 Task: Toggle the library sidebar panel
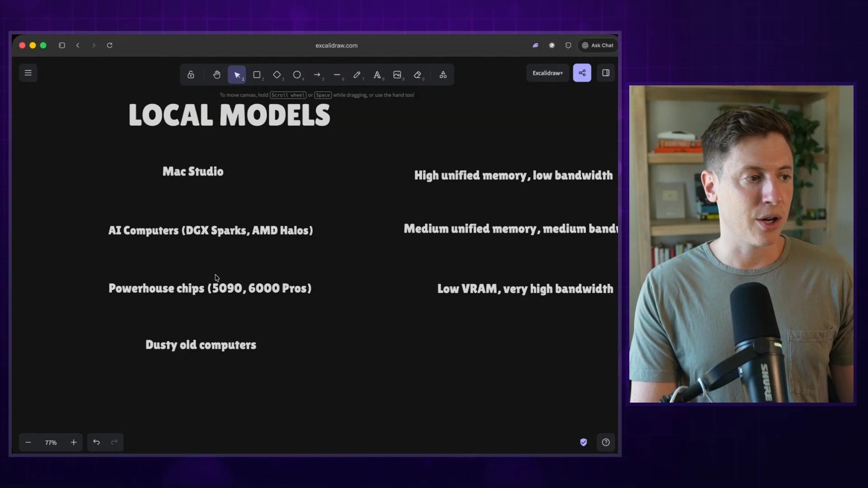(606, 73)
